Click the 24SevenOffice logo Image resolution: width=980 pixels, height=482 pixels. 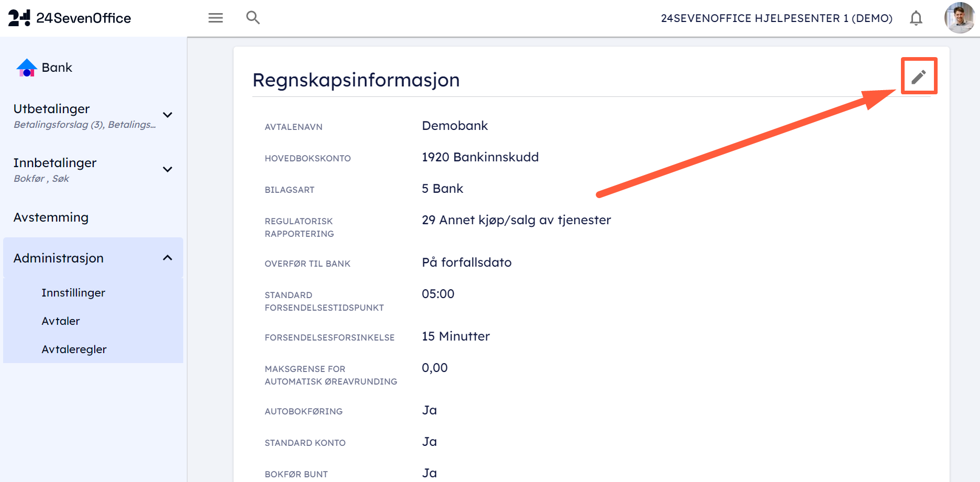click(70, 18)
